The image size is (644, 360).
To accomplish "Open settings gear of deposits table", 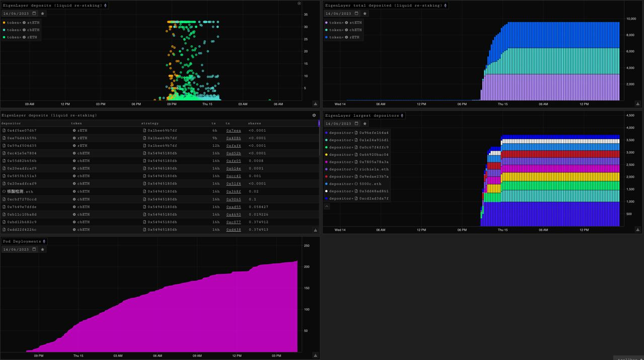I will point(314,115).
